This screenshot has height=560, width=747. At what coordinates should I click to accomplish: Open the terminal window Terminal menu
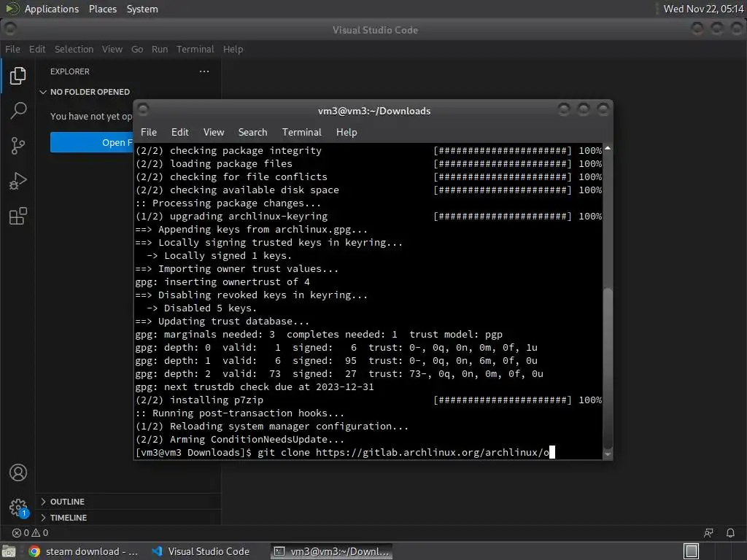pos(301,132)
